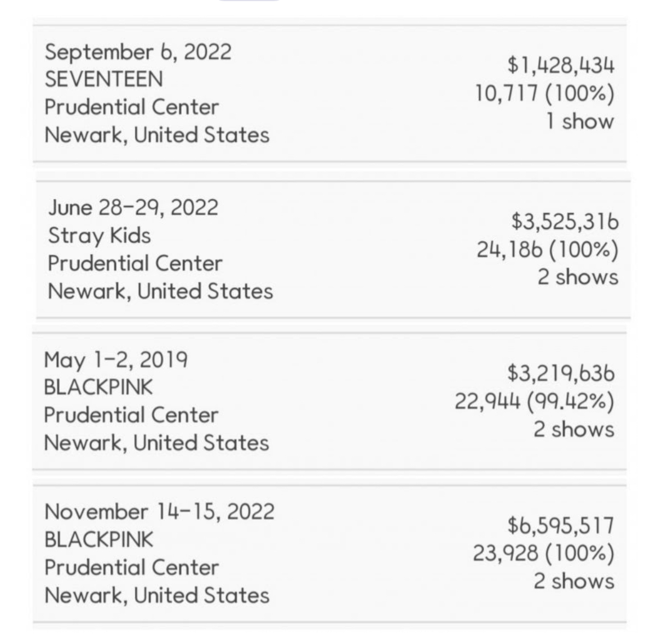Select the 24,186 (100%) attendance figure
Screen dimensions: 658x644
pyautogui.click(x=548, y=249)
